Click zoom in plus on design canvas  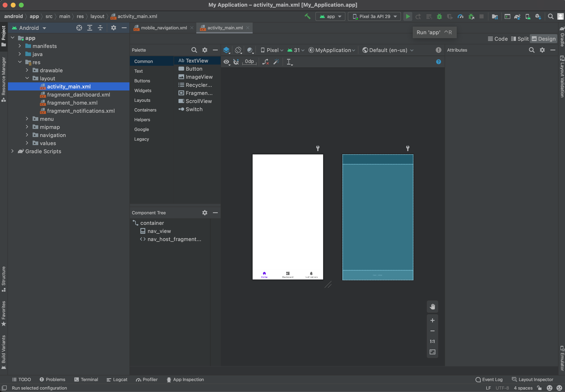[432, 320]
